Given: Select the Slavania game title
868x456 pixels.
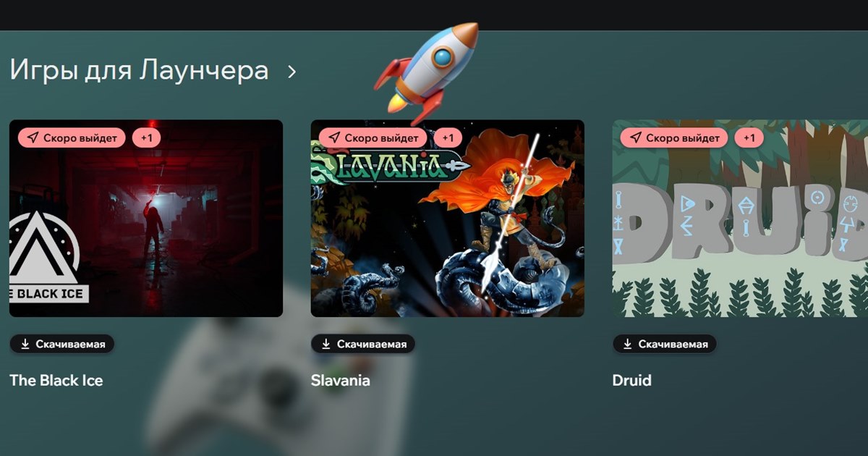Looking at the screenshot, I should click(341, 380).
